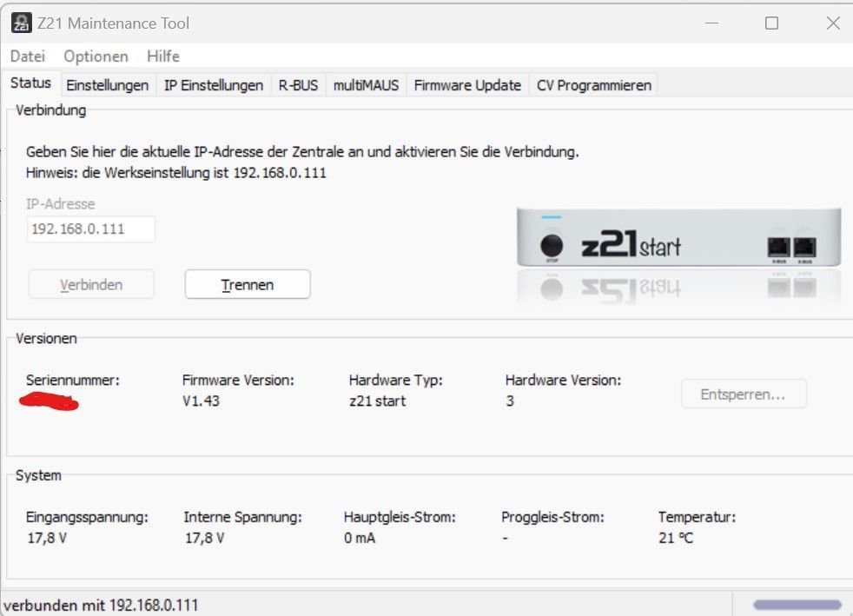Click the Z21 app icon in title bar
Image resolution: width=853 pixels, height=616 pixels.
click(21, 23)
